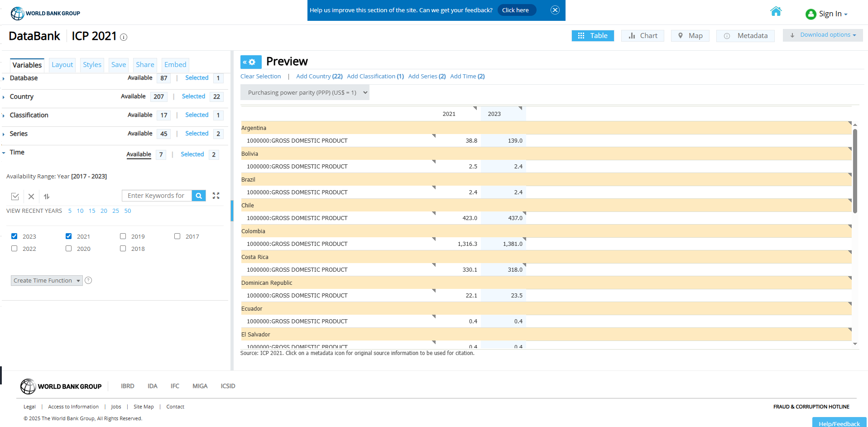Screen dimensions: 868x427
Task: Open the Download options menu
Action: [x=823, y=35]
